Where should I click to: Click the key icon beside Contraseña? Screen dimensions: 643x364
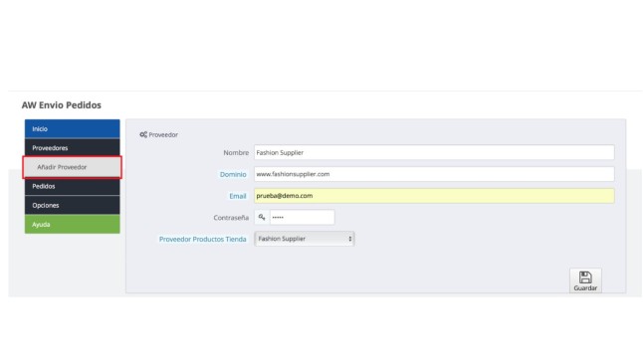(x=262, y=217)
